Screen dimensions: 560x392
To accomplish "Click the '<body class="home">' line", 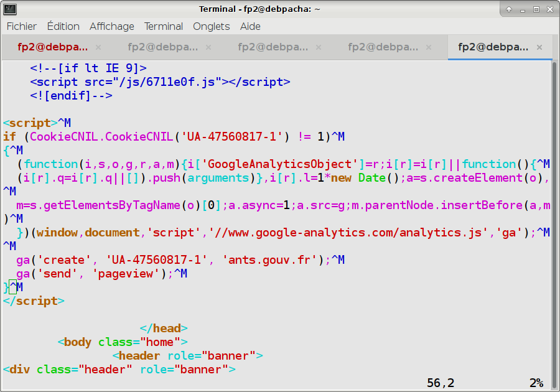I will 123,342.
